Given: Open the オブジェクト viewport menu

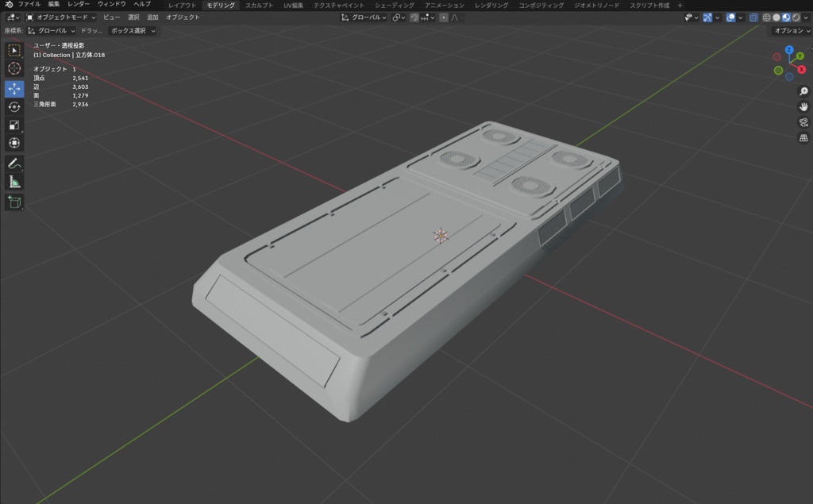Looking at the screenshot, I should [183, 17].
